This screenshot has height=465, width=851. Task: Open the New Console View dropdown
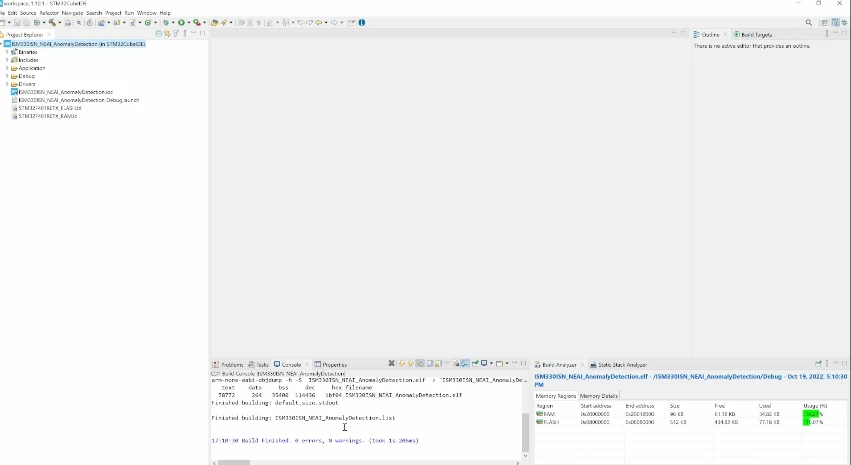point(506,364)
